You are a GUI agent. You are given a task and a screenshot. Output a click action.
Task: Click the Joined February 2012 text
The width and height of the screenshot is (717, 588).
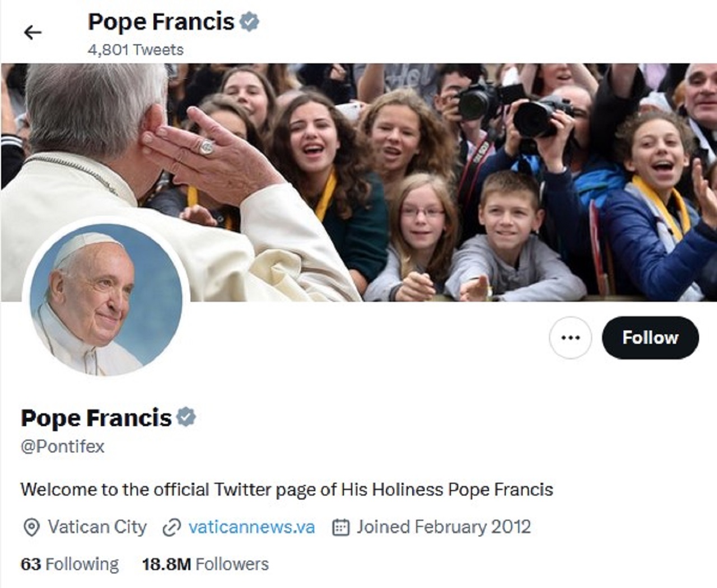click(444, 527)
